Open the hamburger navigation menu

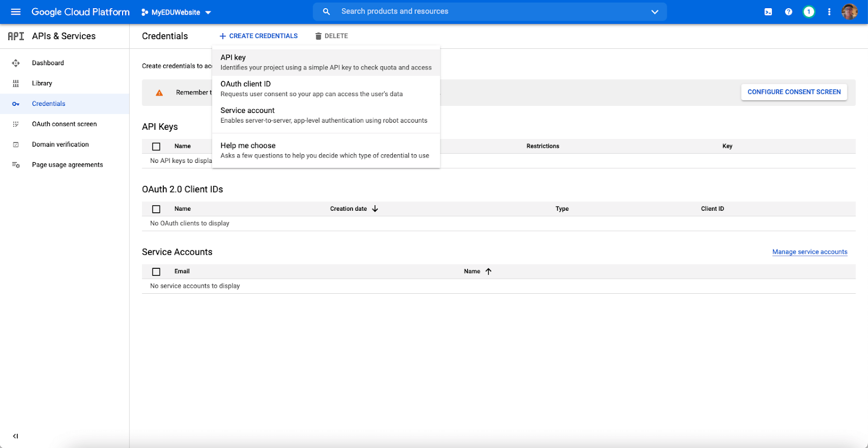coord(16,12)
